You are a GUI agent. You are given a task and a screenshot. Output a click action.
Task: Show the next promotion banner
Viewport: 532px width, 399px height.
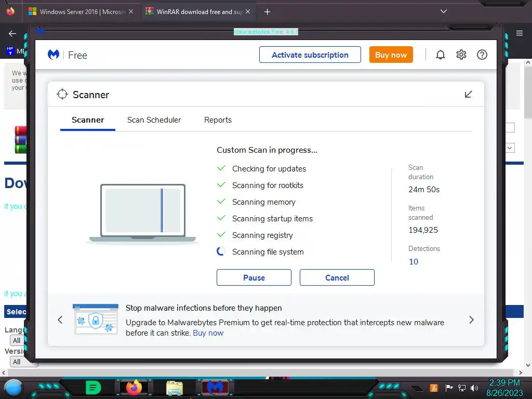471,320
